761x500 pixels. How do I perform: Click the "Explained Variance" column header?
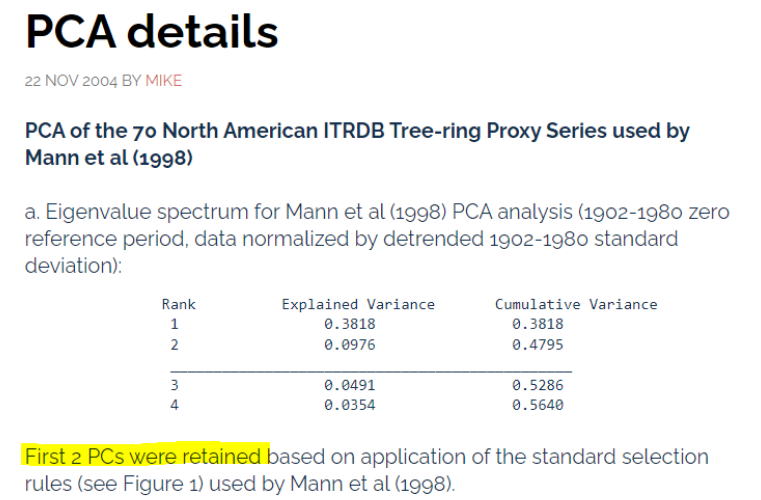[x=358, y=304]
